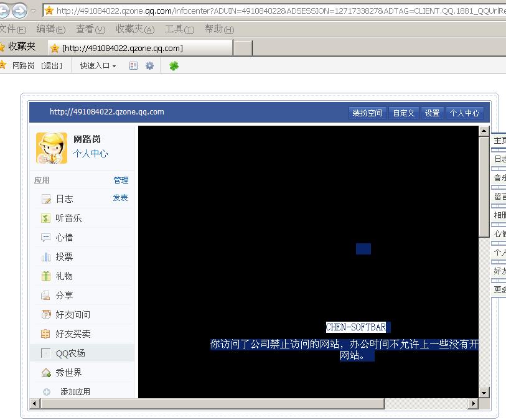Open the 收藏夹(A) menu
Image resolution: width=506 pixels, height=420 pixels.
[x=135, y=29]
